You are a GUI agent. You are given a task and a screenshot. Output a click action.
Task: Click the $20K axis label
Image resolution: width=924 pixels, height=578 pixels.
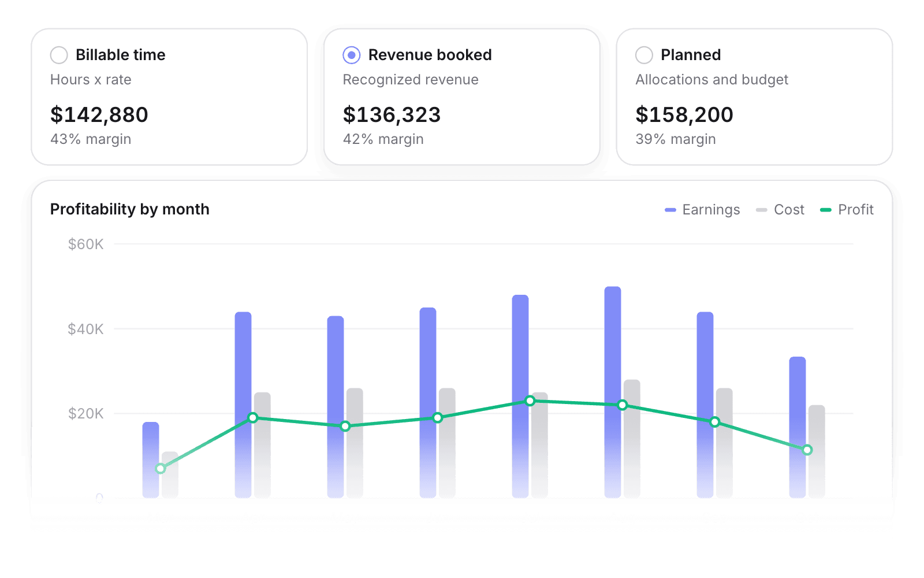[86, 414]
